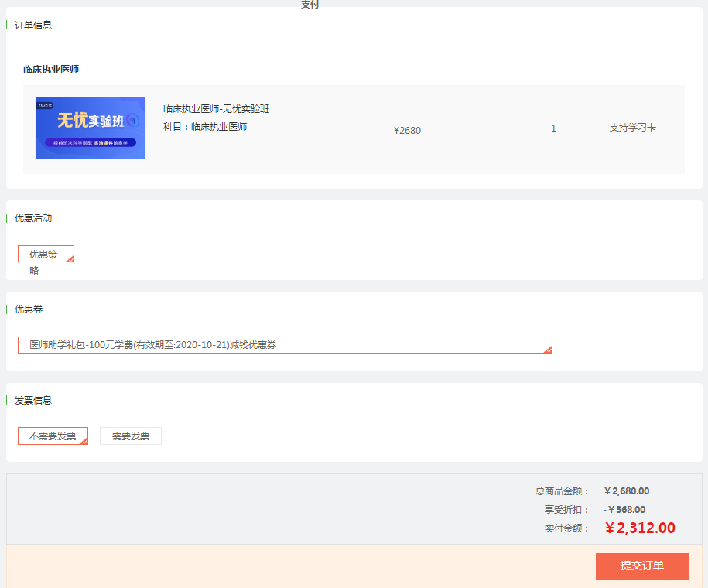Click the 订单信息 section heading
Viewport: 708px width, 588px height.
tap(33, 25)
